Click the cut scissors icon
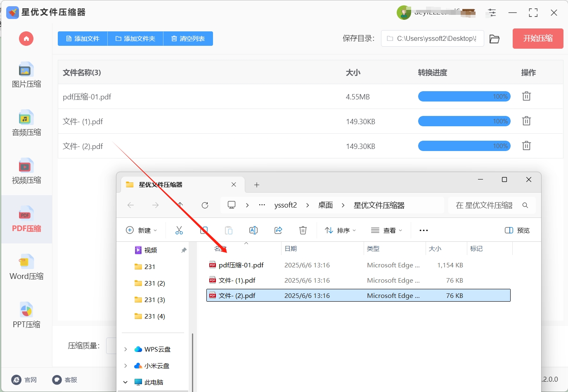Viewport: 568px width, 392px height. [x=179, y=230]
